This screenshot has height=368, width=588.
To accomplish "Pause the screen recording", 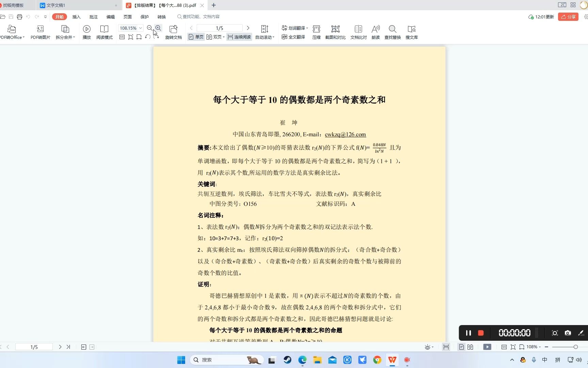I will pyautogui.click(x=469, y=333).
